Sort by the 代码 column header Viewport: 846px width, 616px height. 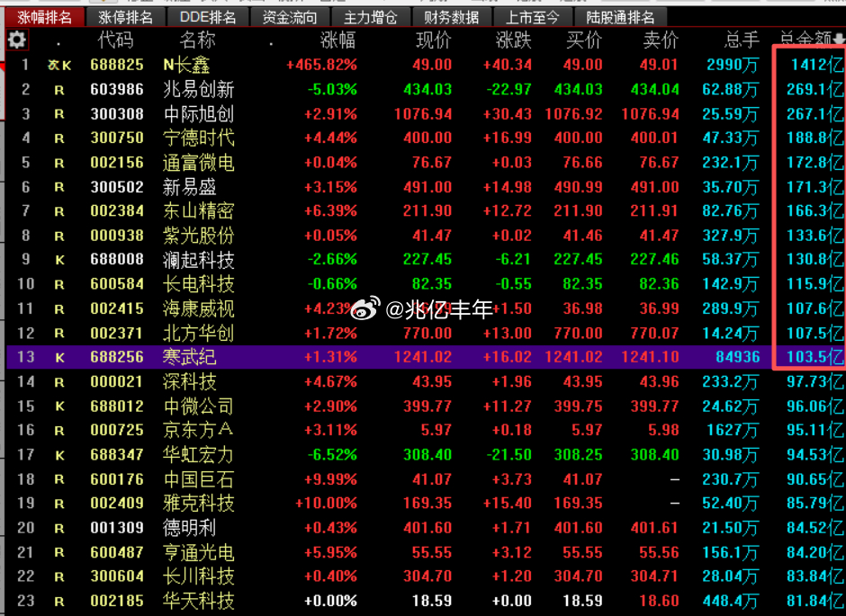[115, 40]
